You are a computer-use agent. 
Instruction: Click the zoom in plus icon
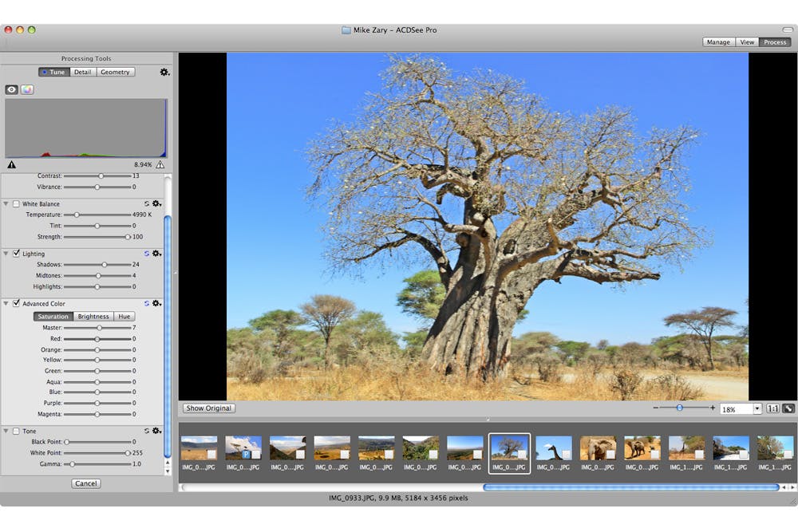click(713, 408)
